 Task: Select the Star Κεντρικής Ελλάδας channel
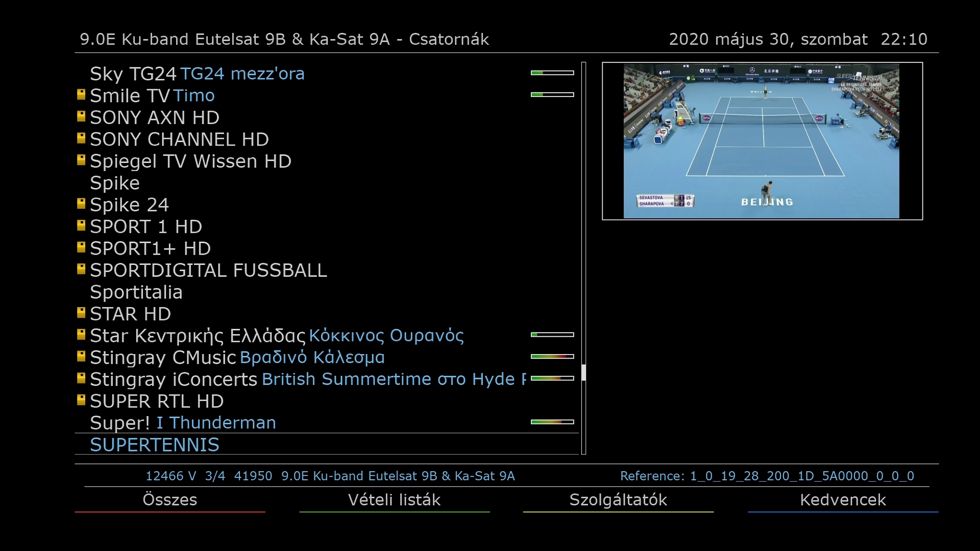point(327,336)
